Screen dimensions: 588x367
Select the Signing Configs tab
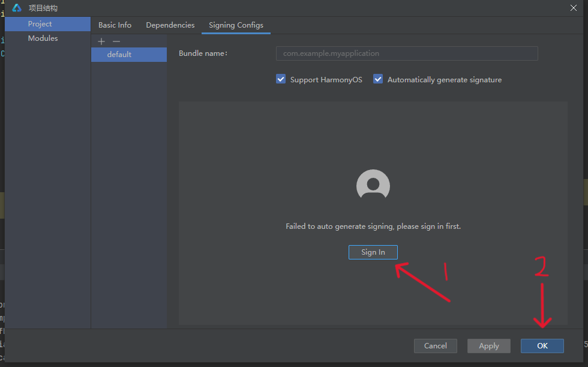click(x=236, y=25)
